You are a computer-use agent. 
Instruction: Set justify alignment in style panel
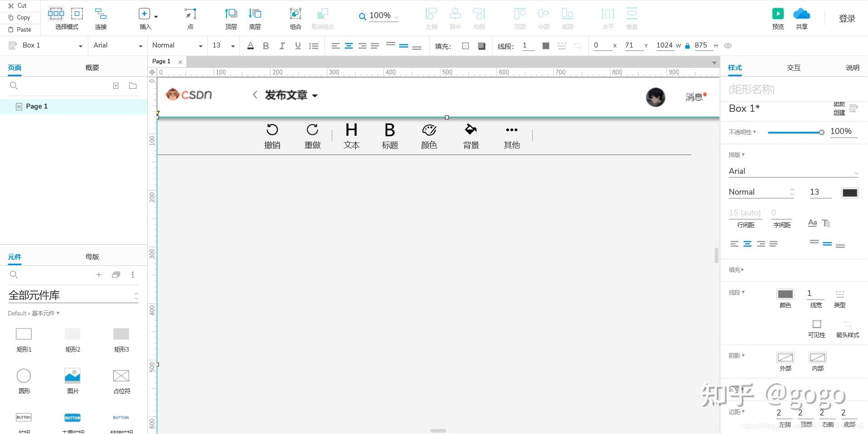pos(773,244)
